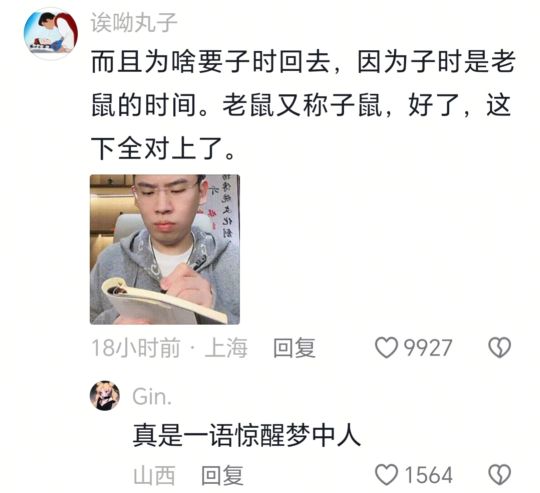This screenshot has width=540, height=493.
Task: Click the 回复 button under the 上海 comment
Action: (x=294, y=348)
